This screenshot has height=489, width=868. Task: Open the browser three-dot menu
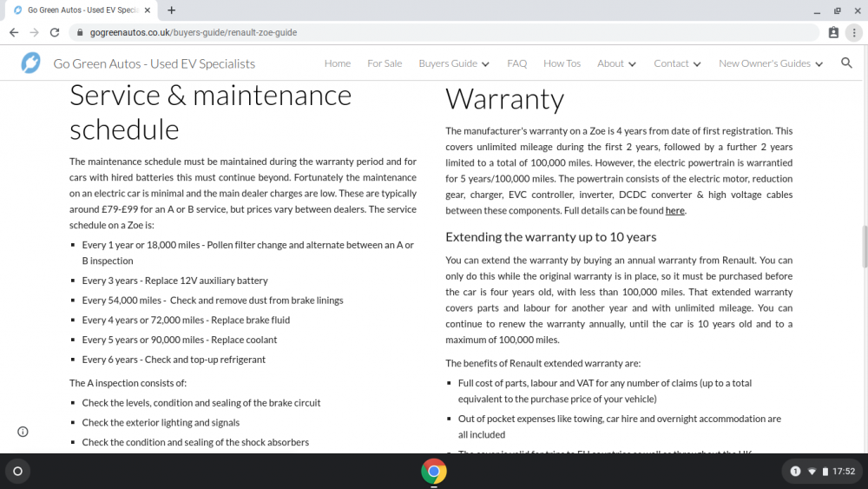(854, 33)
